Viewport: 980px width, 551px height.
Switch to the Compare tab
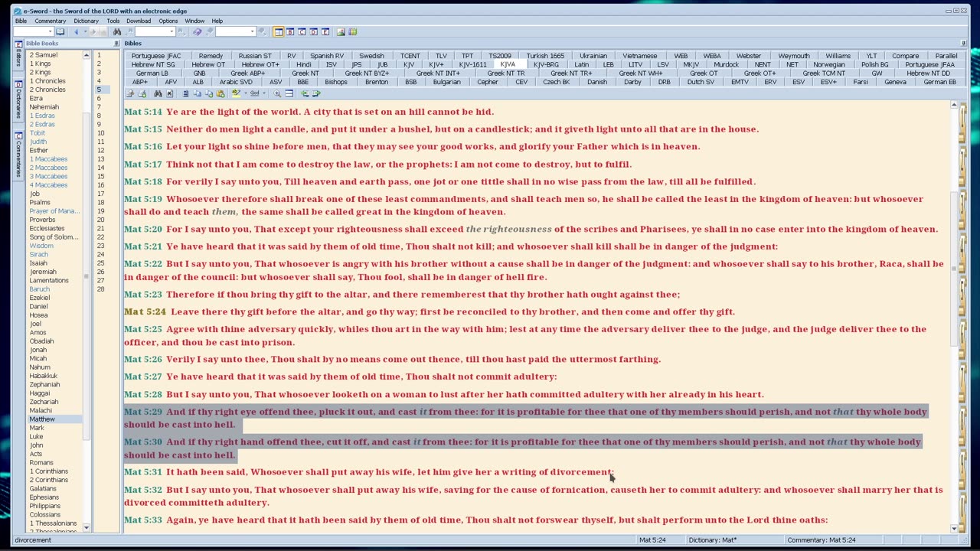tap(905, 56)
